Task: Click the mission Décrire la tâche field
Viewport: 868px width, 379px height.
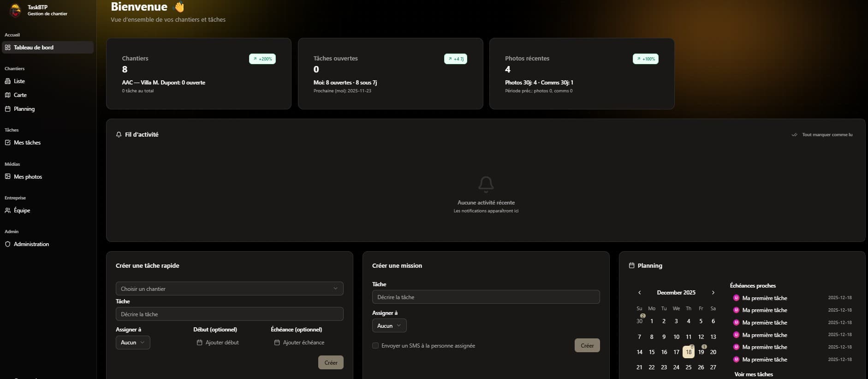Action: [485, 297]
